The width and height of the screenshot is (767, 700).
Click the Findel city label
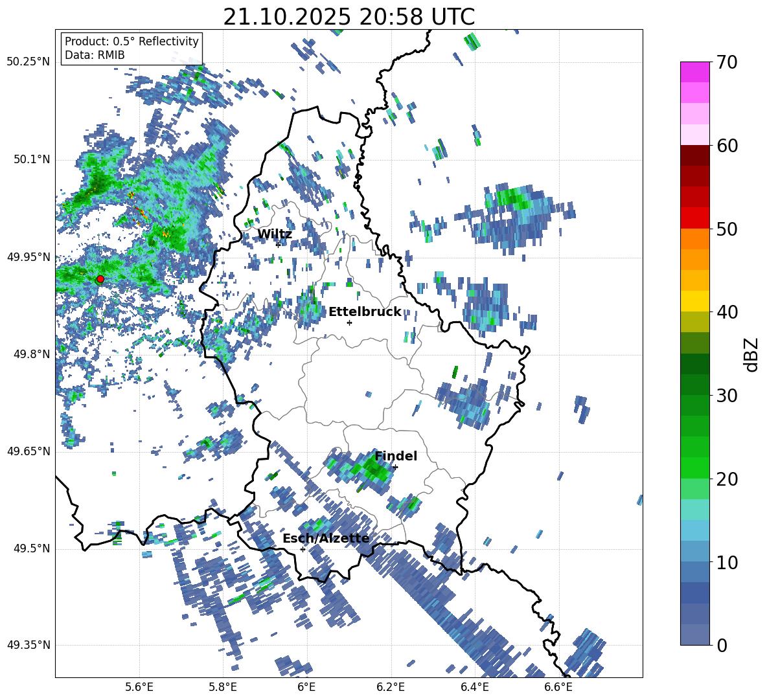coord(396,456)
